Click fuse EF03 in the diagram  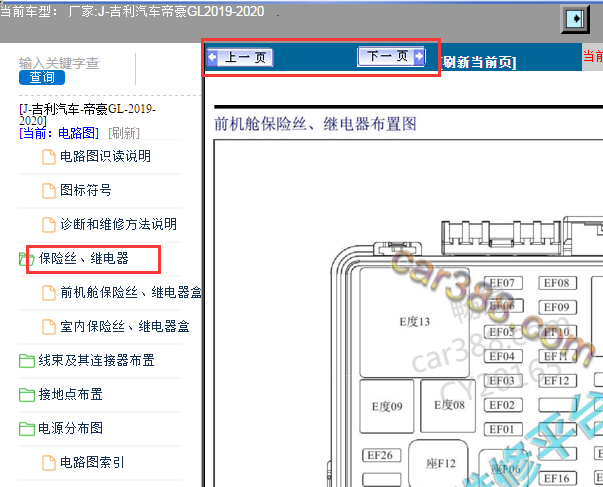(503, 381)
